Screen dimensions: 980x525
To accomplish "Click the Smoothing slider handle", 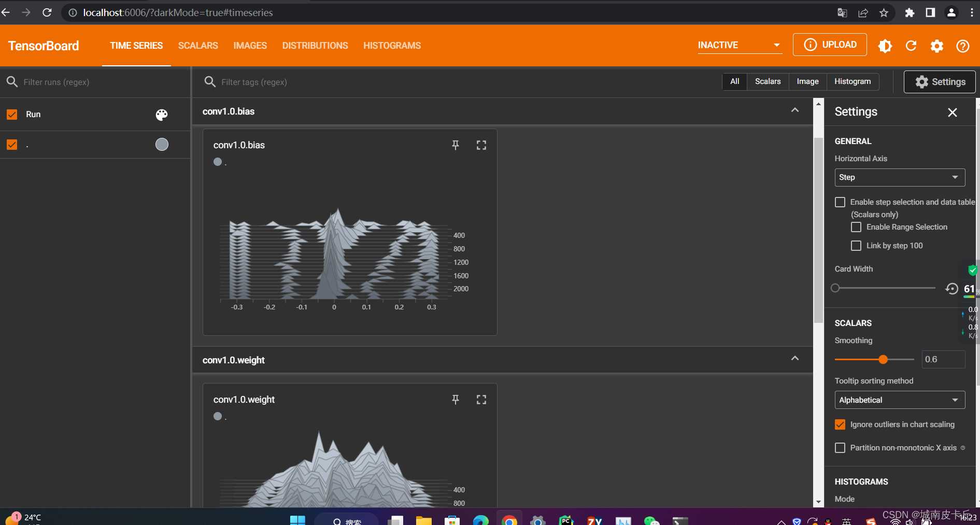I will pos(883,359).
